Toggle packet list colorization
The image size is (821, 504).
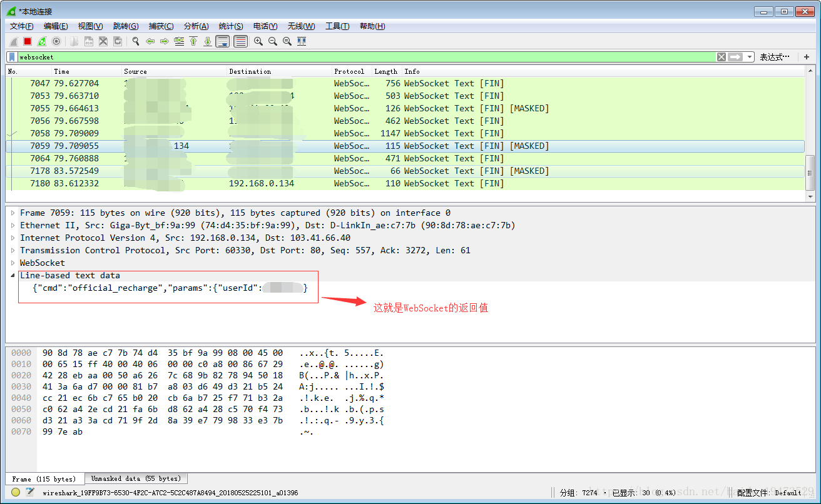click(x=240, y=41)
